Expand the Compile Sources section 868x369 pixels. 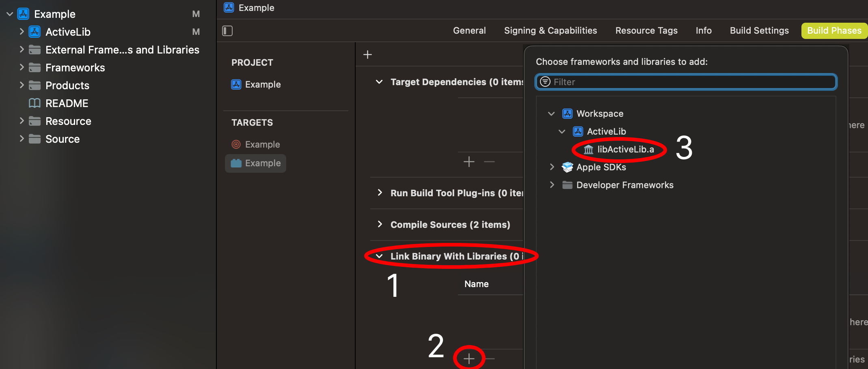click(380, 224)
